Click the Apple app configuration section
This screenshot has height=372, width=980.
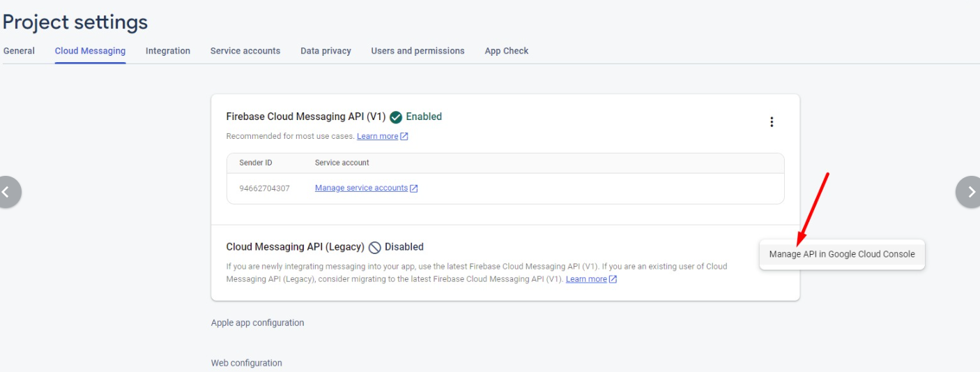pyautogui.click(x=257, y=323)
